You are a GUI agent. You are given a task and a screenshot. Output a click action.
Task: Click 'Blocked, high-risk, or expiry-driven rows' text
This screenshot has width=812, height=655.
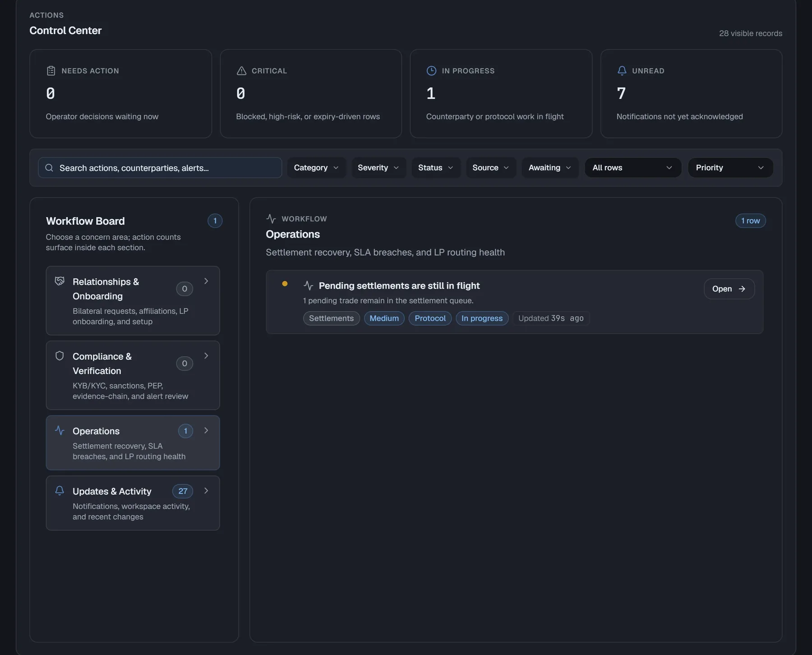coord(308,116)
